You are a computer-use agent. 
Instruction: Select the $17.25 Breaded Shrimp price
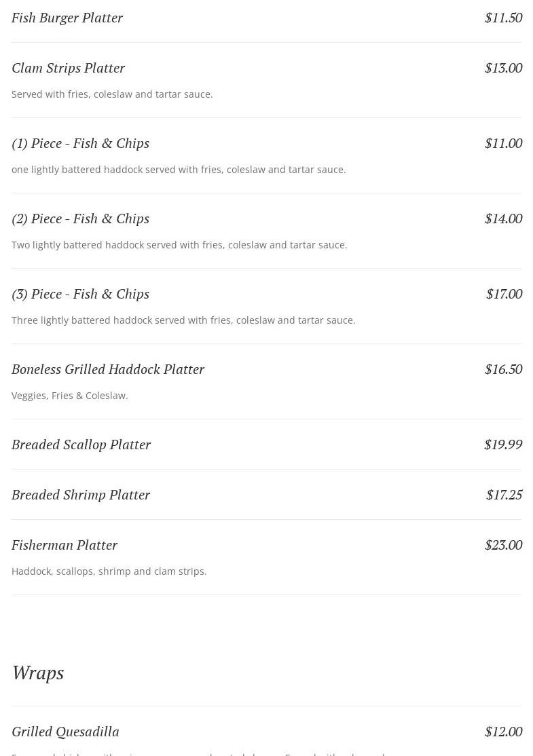click(504, 495)
